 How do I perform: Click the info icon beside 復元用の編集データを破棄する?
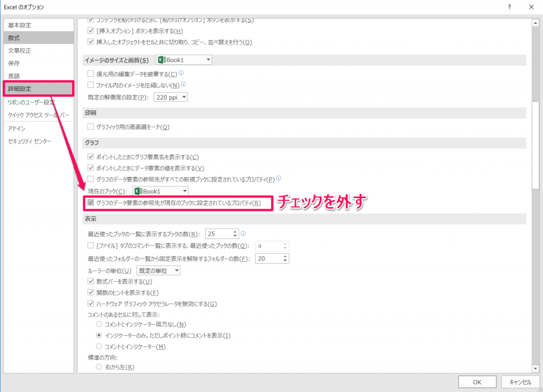click(x=181, y=73)
